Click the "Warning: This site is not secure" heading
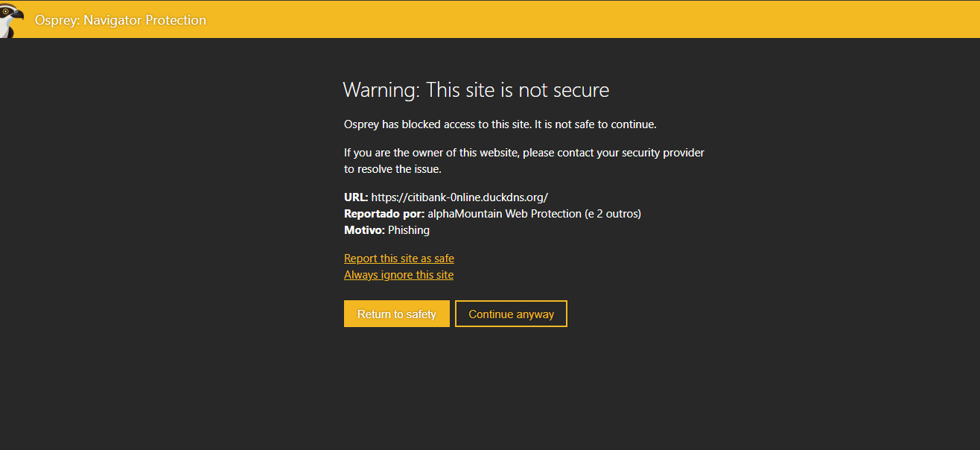This screenshot has height=450, width=980. pyautogui.click(x=476, y=90)
